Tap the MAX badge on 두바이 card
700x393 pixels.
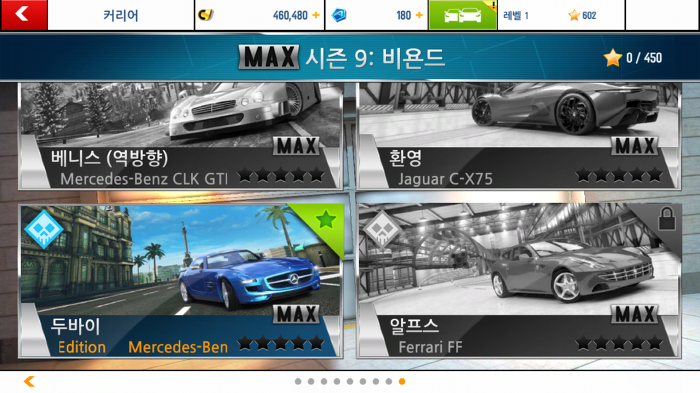pyautogui.click(x=296, y=314)
